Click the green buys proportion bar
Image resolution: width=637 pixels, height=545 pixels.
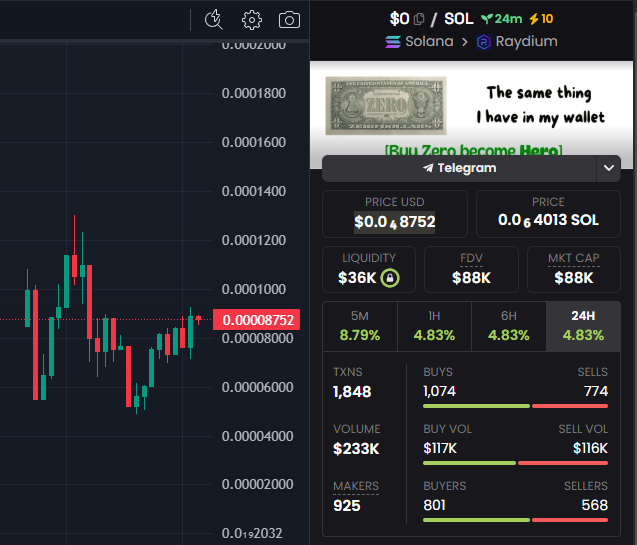tap(476, 406)
